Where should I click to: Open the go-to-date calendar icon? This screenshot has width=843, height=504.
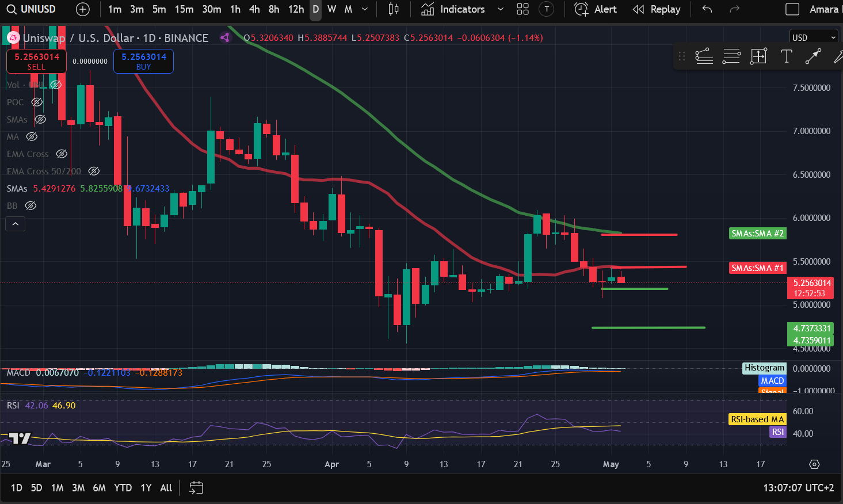click(x=196, y=488)
